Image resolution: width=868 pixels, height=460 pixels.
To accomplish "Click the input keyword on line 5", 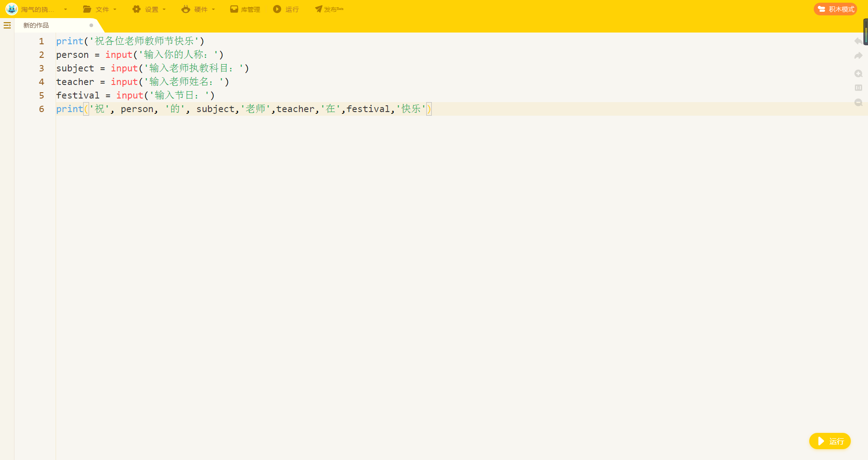I will pyautogui.click(x=130, y=95).
